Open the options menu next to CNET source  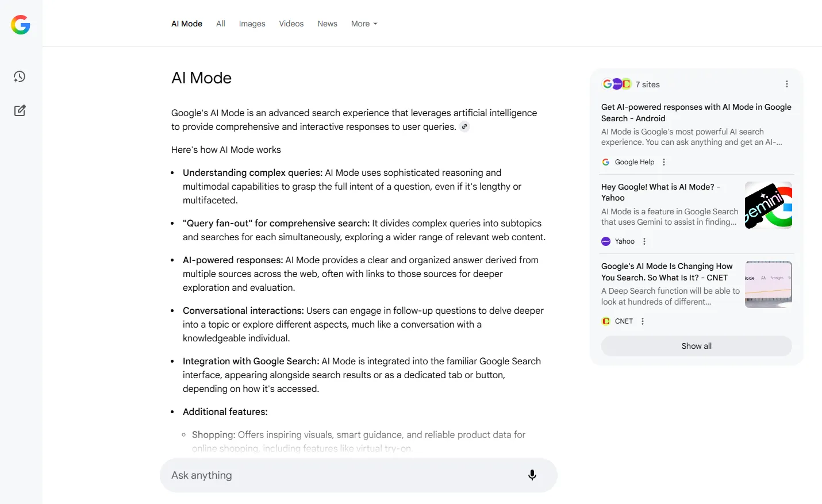click(643, 321)
